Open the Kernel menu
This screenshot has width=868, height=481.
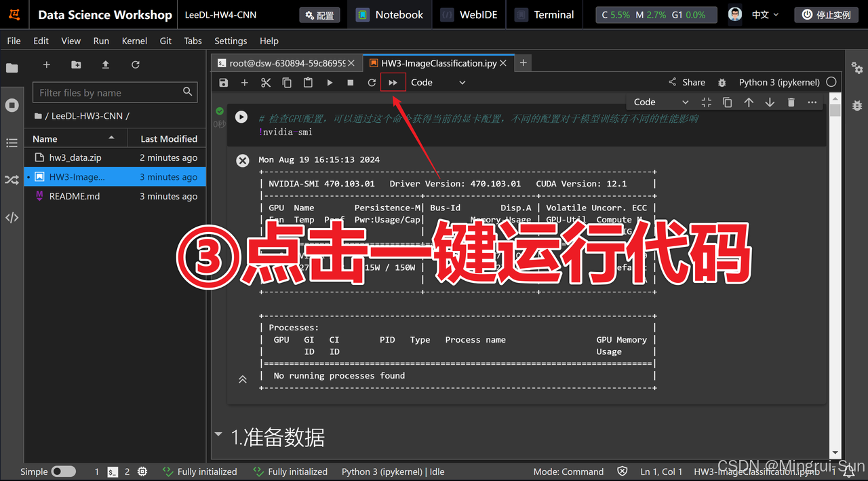pos(134,41)
